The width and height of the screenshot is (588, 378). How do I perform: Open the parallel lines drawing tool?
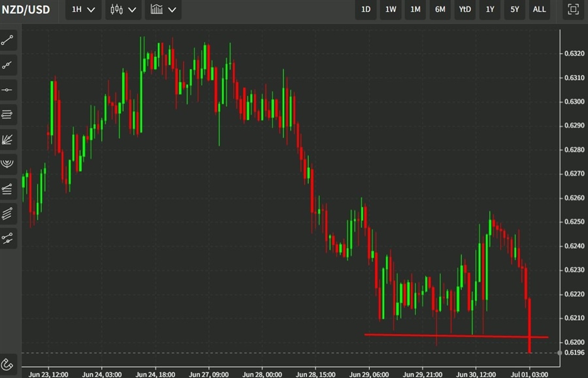[8, 114]
